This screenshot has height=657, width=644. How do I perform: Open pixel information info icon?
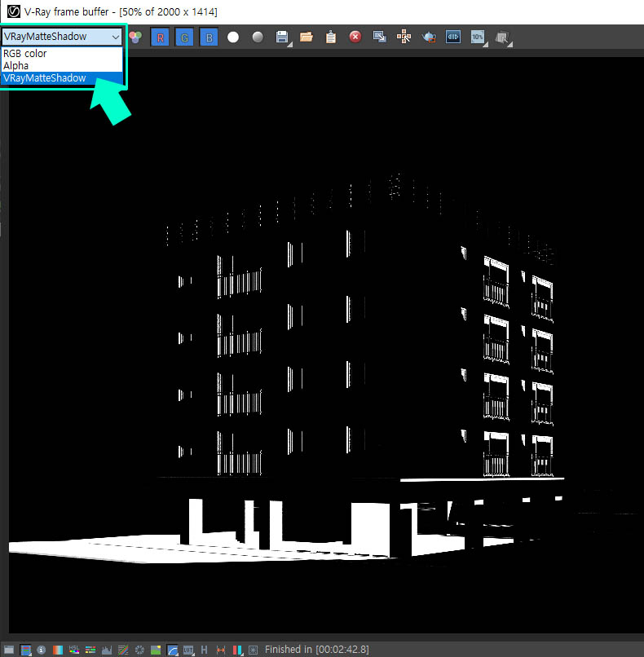[x=41, y=650]
